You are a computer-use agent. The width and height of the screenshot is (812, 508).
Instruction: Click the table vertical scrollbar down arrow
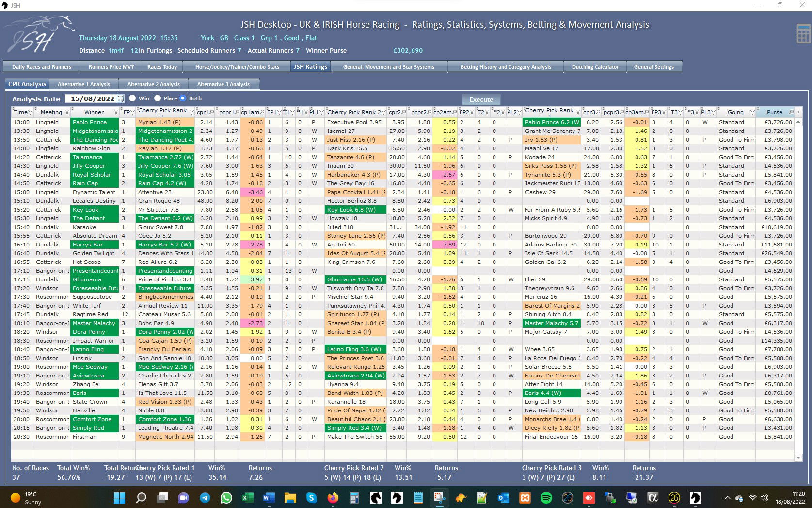[798, 457]
